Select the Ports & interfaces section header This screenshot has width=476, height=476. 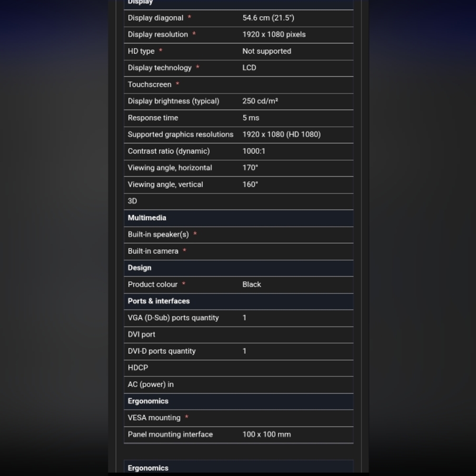tap(238, 301)
